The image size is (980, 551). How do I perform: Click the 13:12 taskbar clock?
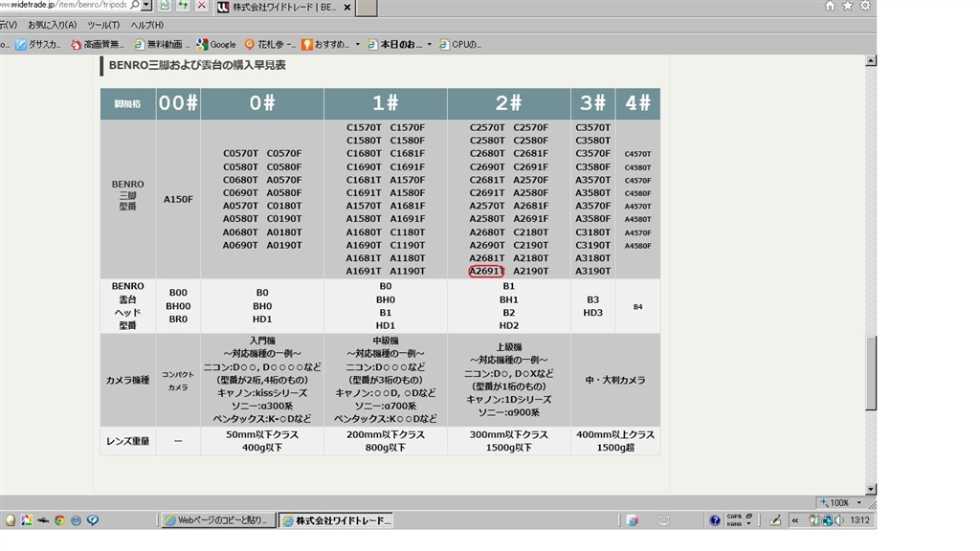(860, 519)
